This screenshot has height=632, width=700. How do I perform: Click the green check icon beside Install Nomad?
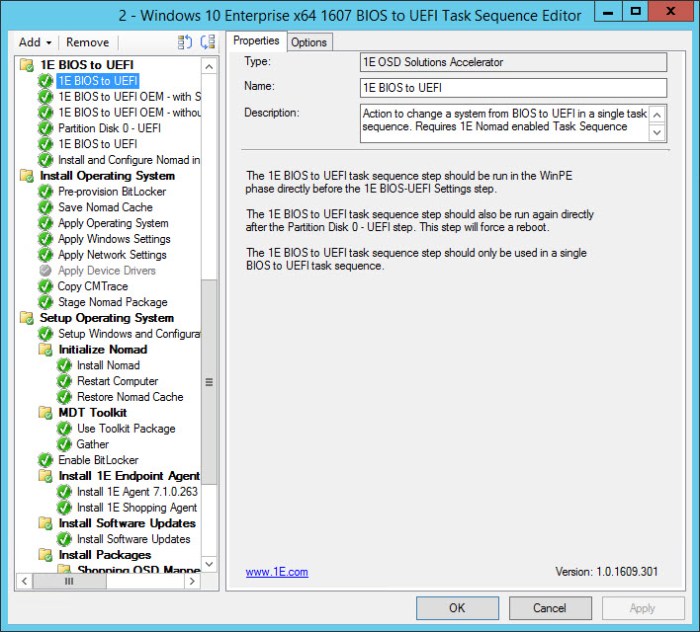coord(64,366)
